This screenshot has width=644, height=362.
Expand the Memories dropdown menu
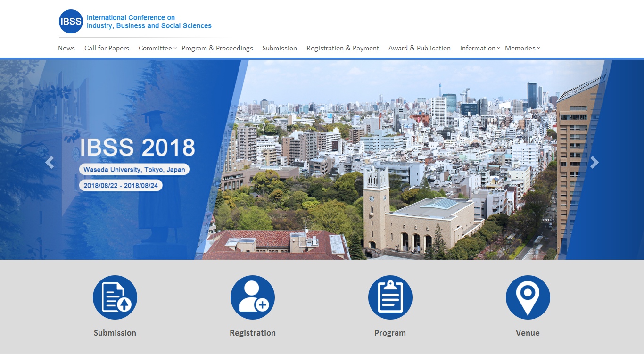(x=522, y=48)
